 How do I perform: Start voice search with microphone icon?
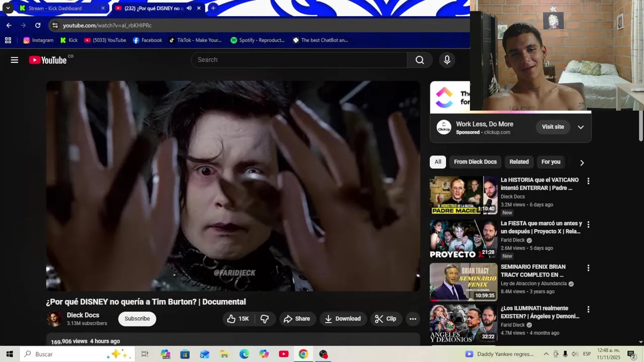pos(447,60)
